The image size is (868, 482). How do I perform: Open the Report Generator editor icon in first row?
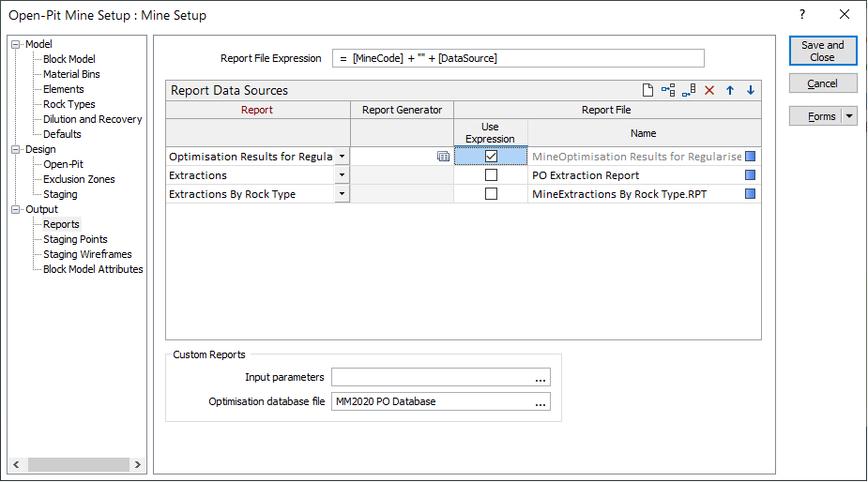(443, 157)
